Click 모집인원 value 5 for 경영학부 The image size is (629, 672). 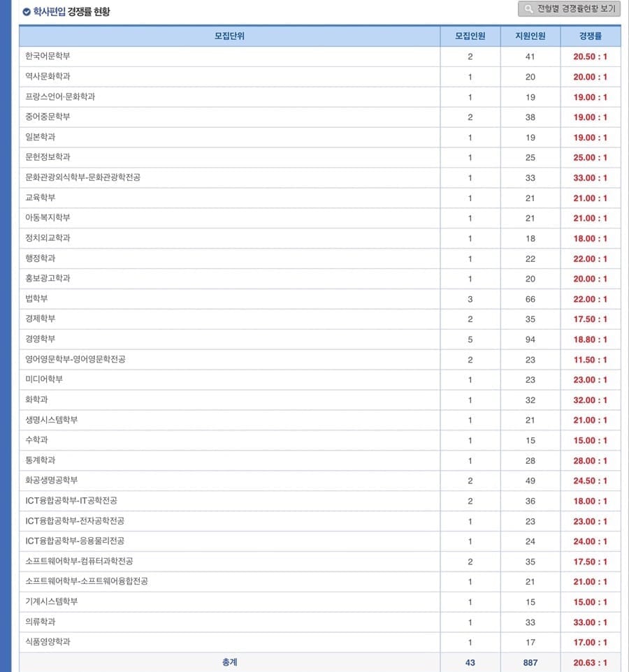[470, 339]
